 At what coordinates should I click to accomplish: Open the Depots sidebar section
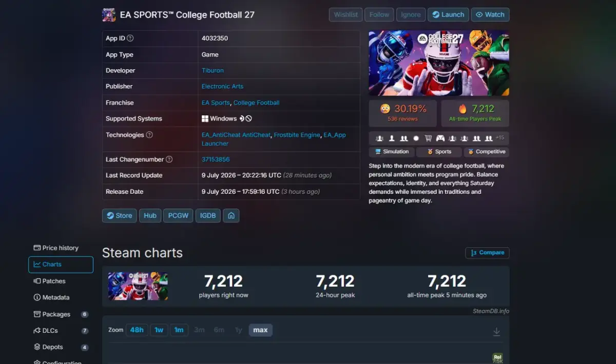coord(61,347)
